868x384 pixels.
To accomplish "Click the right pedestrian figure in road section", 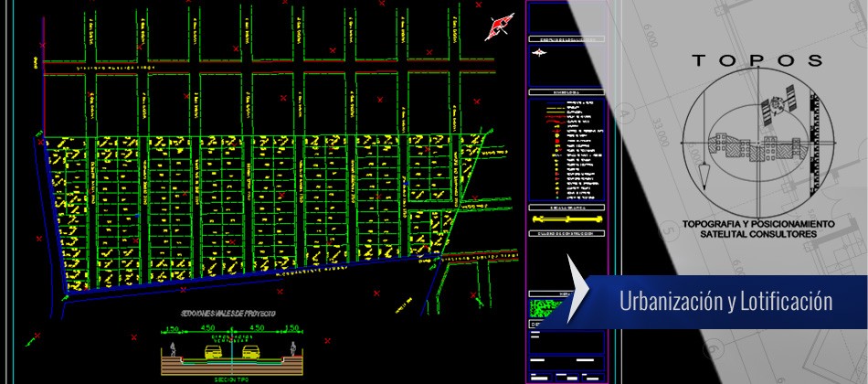I will tap(293, 348).
